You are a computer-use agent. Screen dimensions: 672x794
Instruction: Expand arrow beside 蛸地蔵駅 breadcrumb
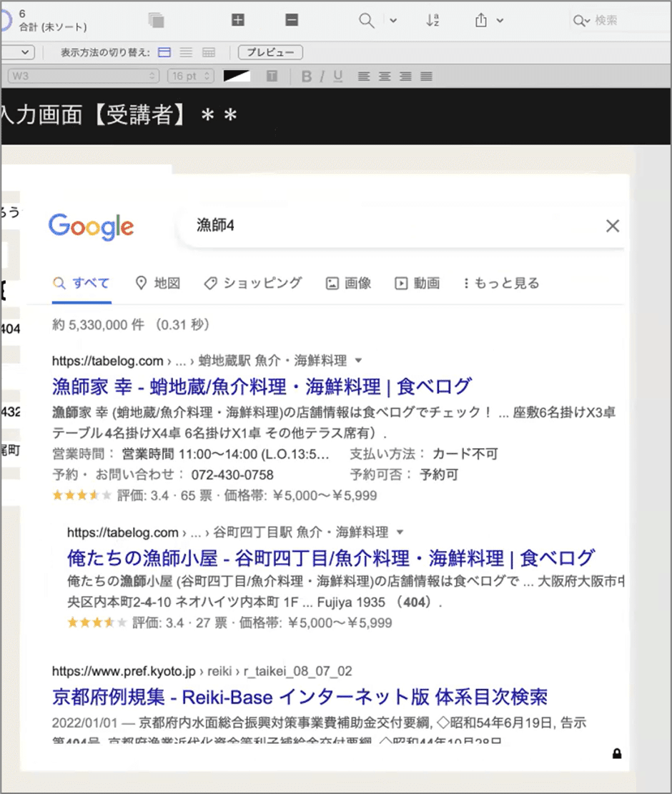(359, 360)
